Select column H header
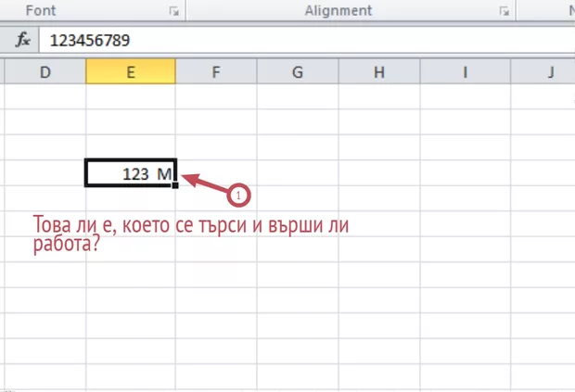The height and width of the screenshot is (392, 575). pos(379,72)
